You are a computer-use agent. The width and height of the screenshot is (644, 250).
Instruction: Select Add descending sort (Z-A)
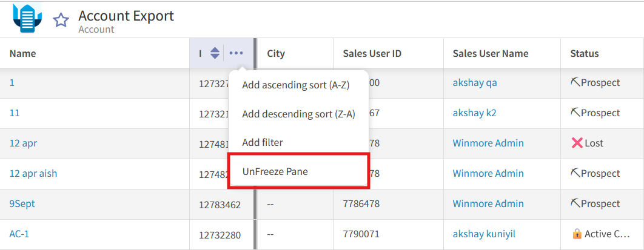point(298,114)
